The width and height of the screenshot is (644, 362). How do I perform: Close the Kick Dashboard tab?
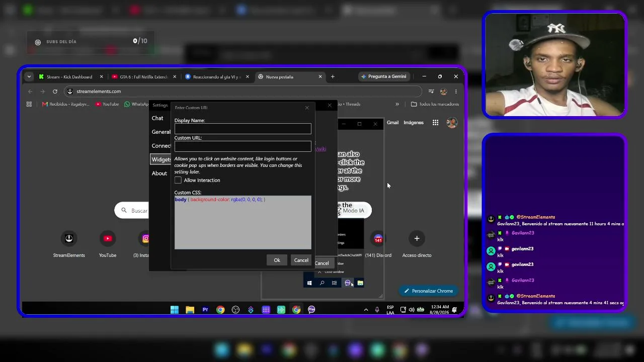101,77
